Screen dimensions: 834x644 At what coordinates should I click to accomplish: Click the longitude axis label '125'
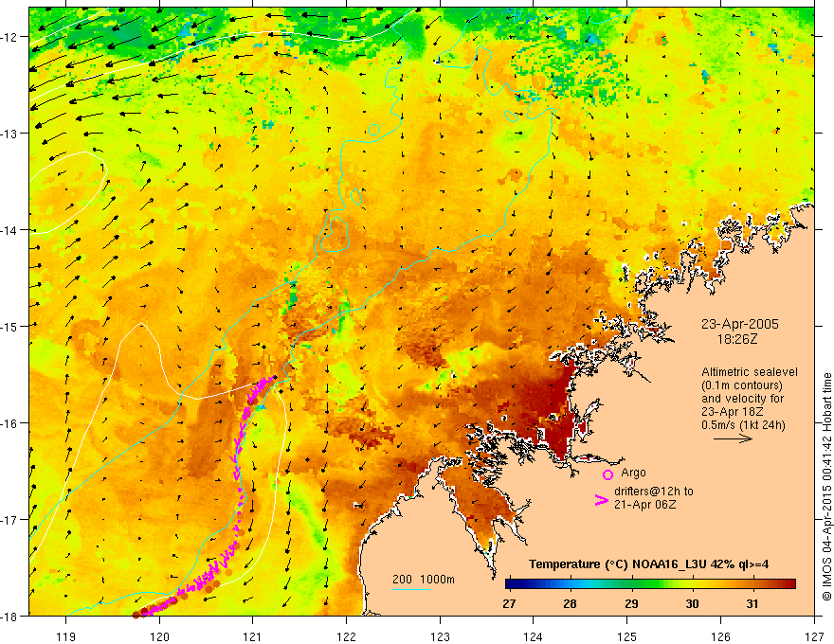click(x=627, y=637)
